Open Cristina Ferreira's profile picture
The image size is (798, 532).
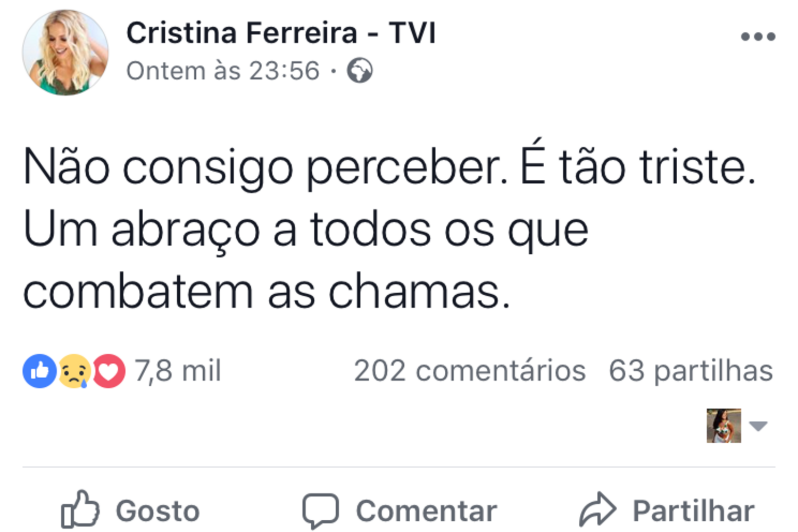(x=65, y=53)
